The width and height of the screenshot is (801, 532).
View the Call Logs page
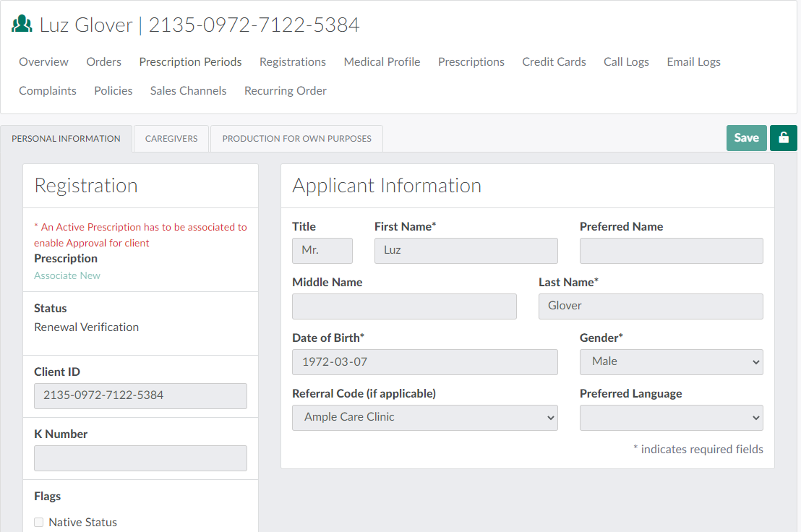626,62
